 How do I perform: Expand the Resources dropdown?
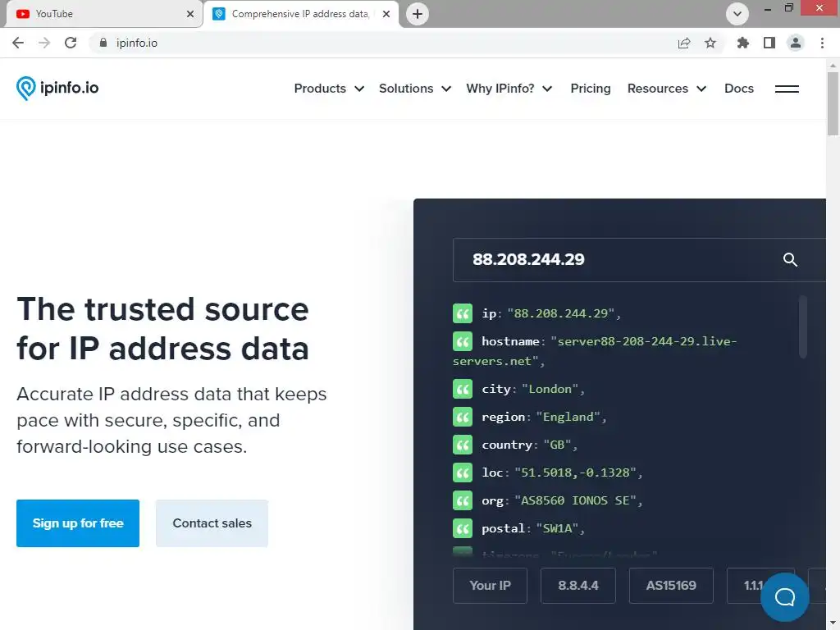(666, 89)
